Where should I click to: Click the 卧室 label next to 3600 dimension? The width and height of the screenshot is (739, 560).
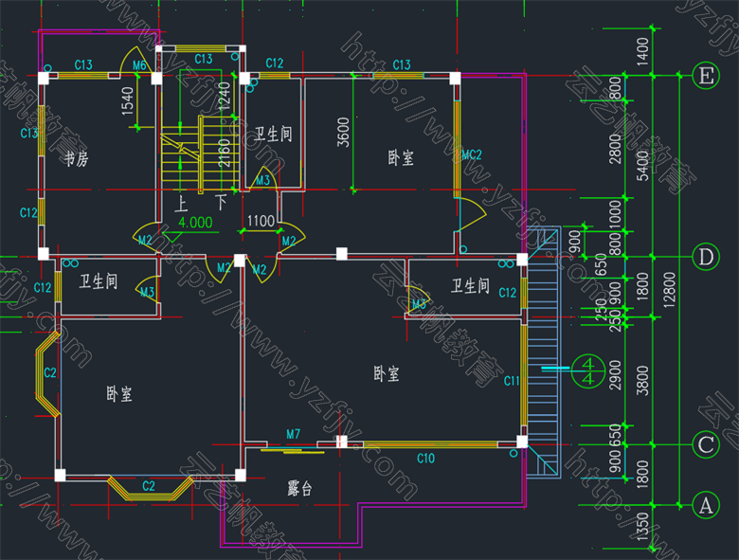pos(401,158)
